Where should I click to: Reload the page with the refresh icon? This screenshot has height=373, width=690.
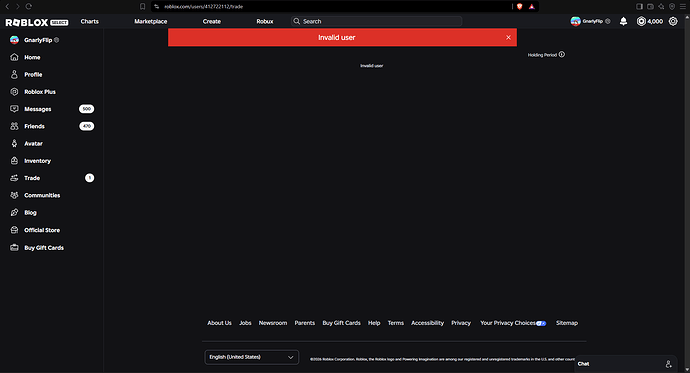pos(29,7)
